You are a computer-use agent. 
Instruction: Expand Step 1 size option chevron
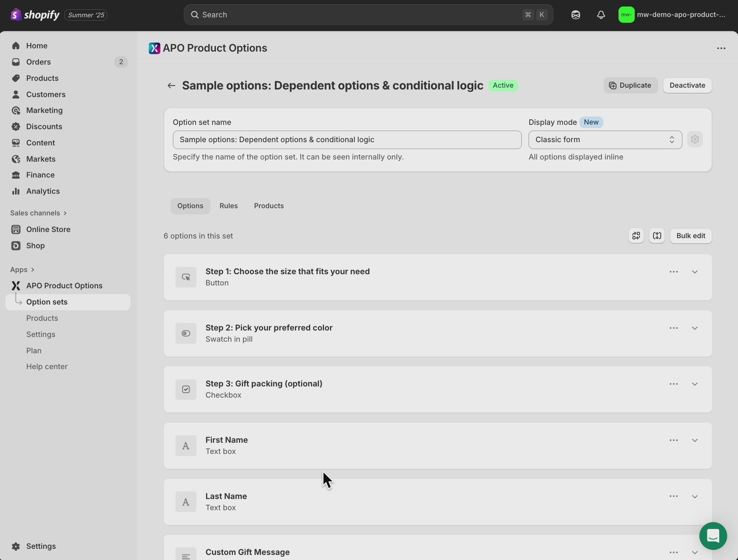point(695,272)
